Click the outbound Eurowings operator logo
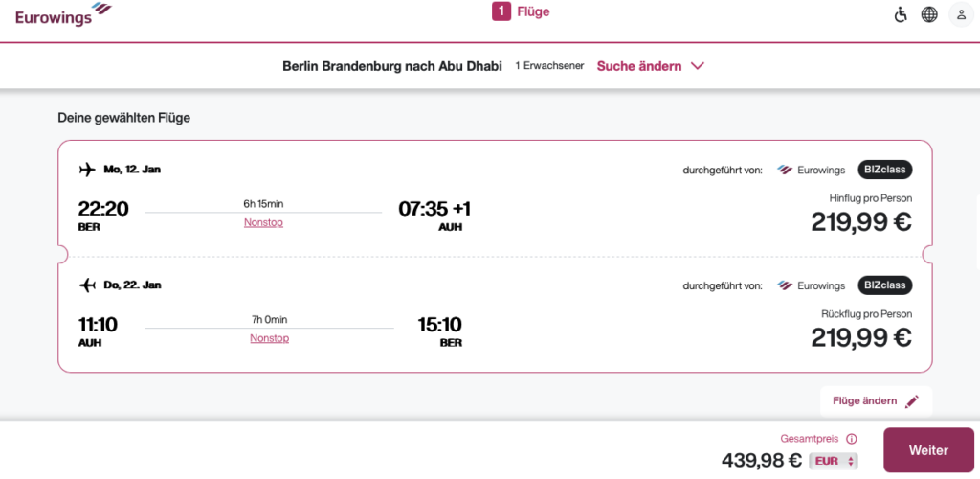The width and height of the screenshot is (980, 479). coord(812,170)
